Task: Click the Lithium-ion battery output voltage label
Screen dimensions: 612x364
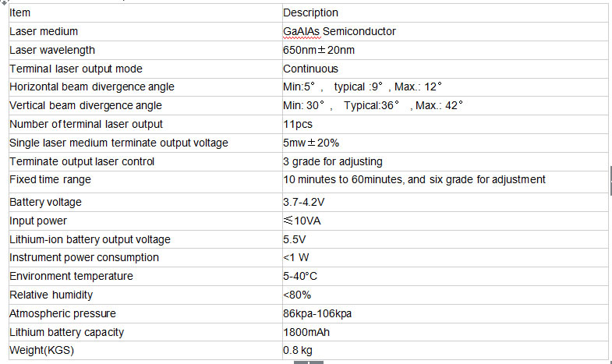Action: 90,239
